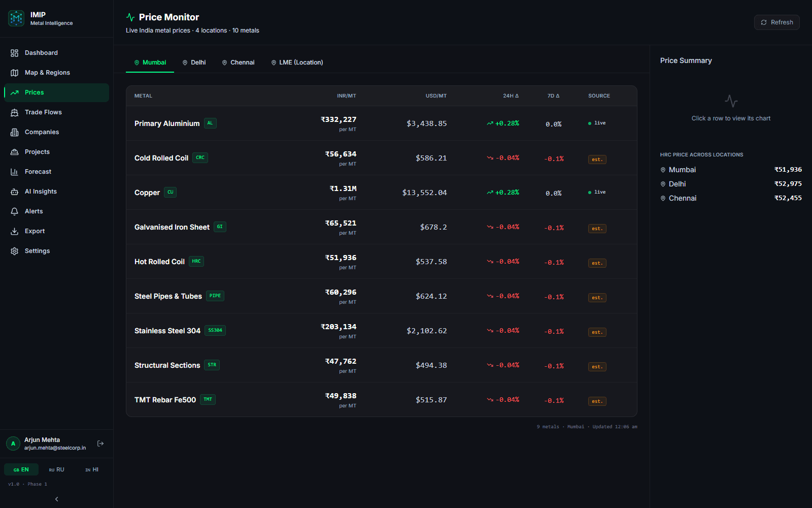Image resolution: width=812 pixels, height=508 pixels.
Task: Open the Settings page
Action: 56,251
